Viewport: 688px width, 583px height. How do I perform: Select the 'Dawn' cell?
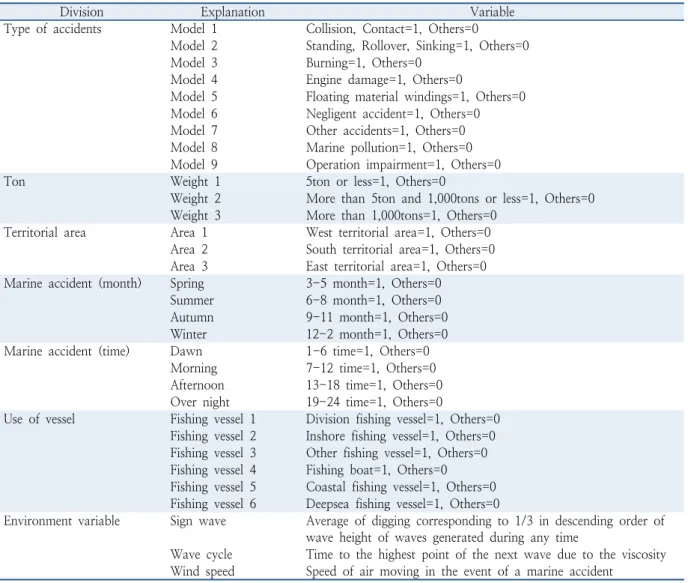tap(186, 351)
